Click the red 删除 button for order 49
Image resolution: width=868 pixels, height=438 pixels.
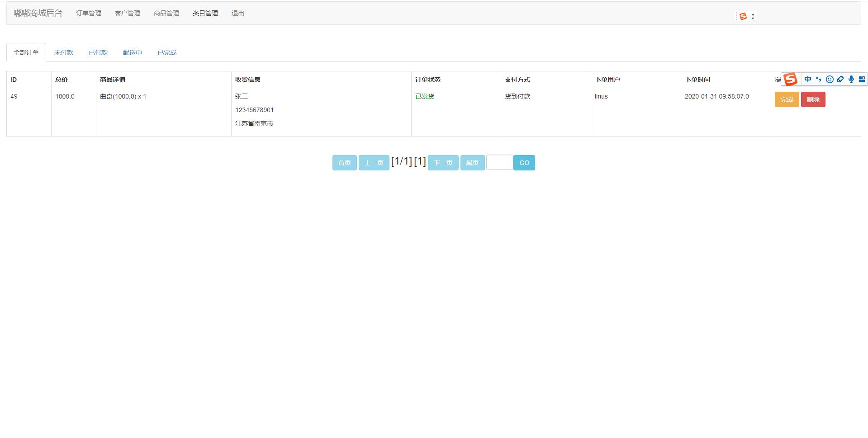click(813, 99)
